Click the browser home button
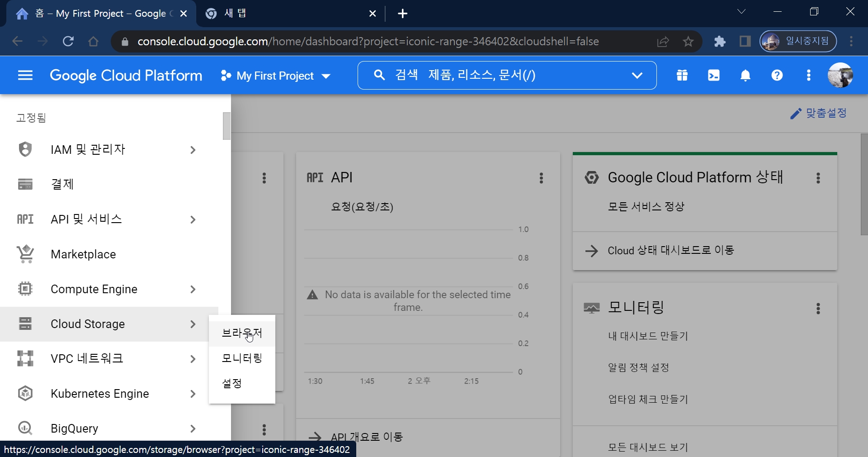Image resolution: width=868 pixels, height=457 pixels. [94, 42]
